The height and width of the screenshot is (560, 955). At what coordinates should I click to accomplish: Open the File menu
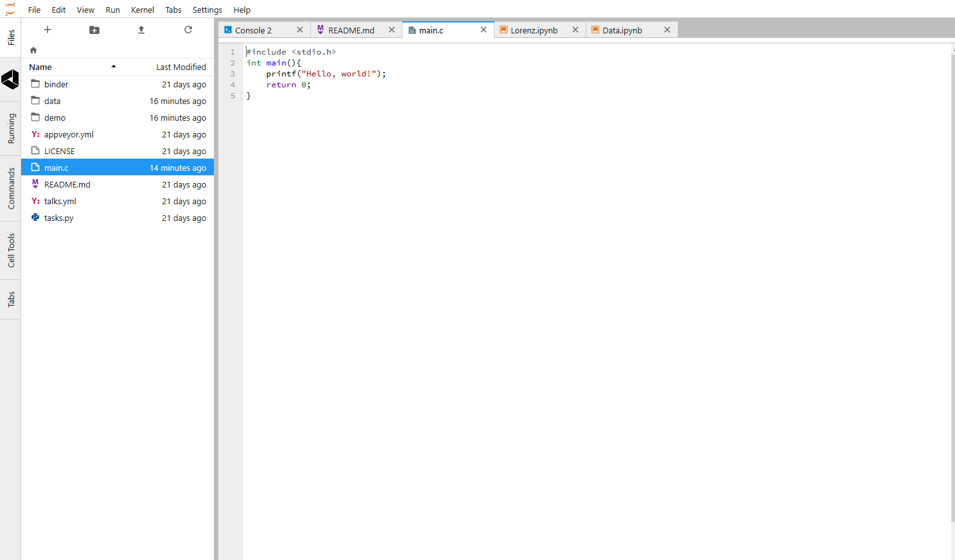click(x=34, y=10)
